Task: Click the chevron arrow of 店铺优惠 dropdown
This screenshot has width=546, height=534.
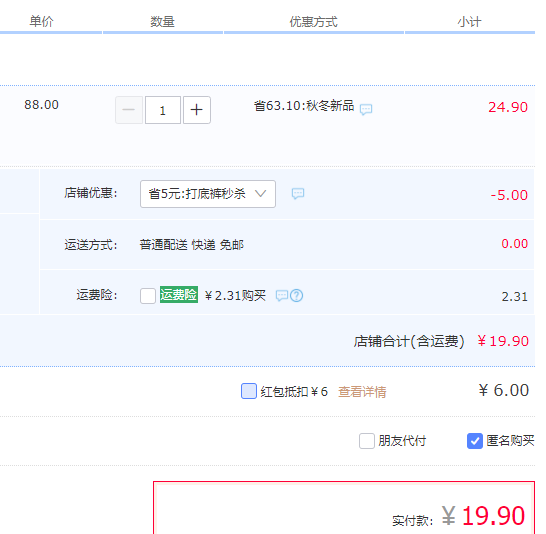Action: [260, 194]
